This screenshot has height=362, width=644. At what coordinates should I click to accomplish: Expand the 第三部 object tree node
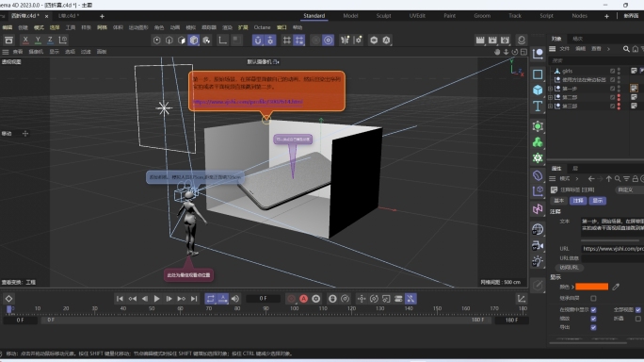[x=551, y=106]
